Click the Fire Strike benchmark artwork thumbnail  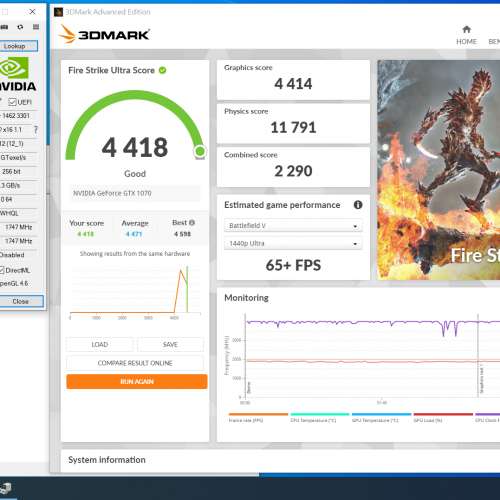coord(439,170)
